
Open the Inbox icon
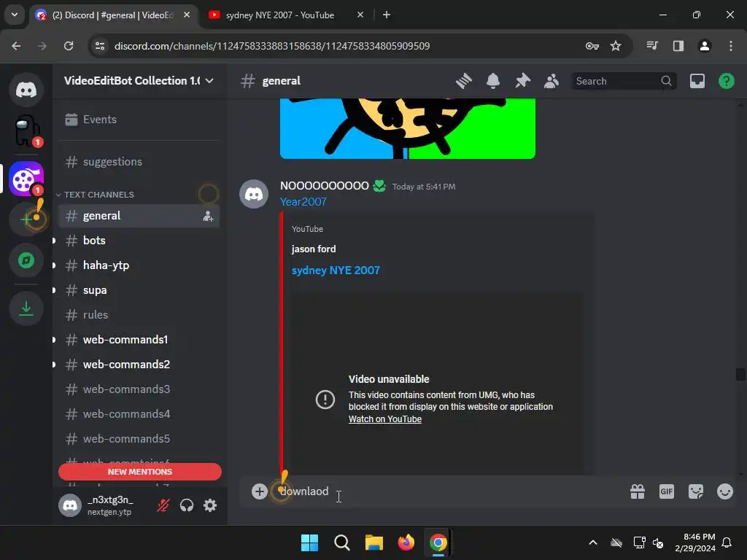pos(697,81)
